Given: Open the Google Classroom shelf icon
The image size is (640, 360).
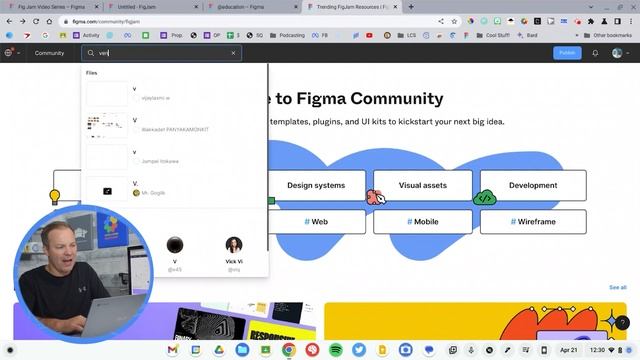Looking at the screenshot, I should click(x=265, y=350).
